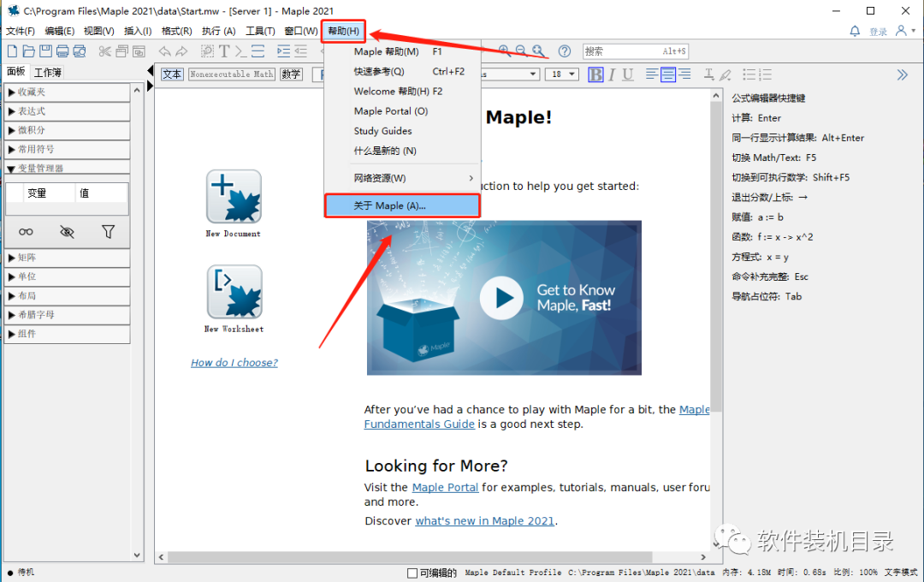Insert Maple prompt with the >_ icon
Screen dimensions: 924x582
(240, 51)
